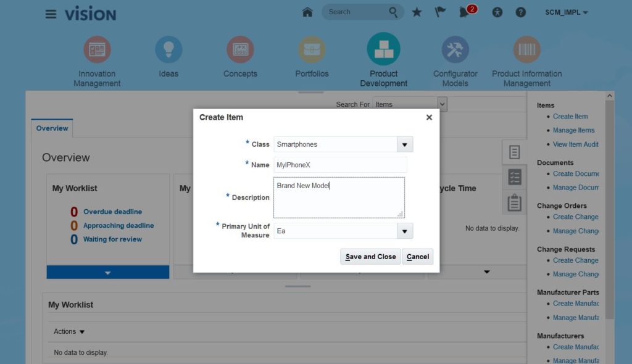Click the Help question mark icon
632x364 pixels.
tap(521, 12)
